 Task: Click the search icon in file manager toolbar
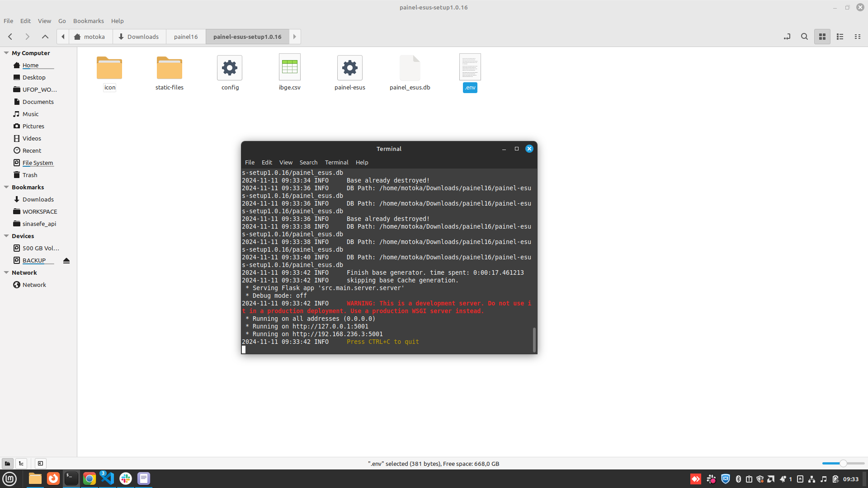coord(804,36)
